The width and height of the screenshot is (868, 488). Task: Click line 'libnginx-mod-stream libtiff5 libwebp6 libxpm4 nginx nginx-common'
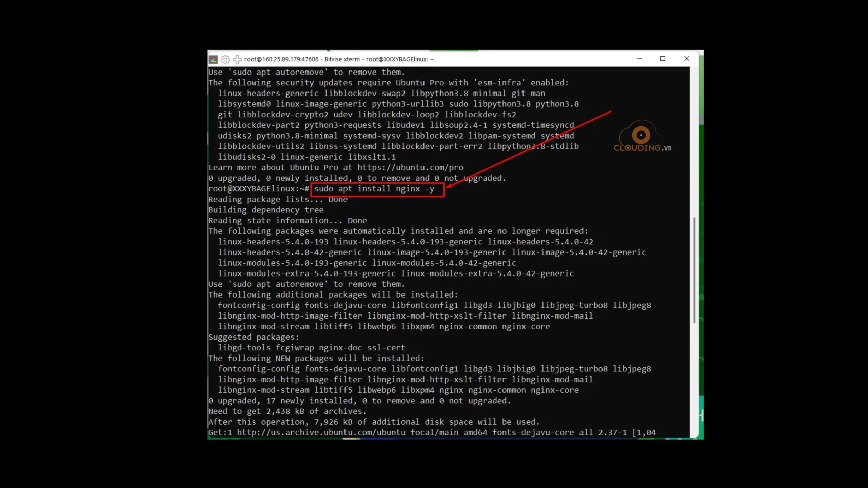(x=398, y=390)
